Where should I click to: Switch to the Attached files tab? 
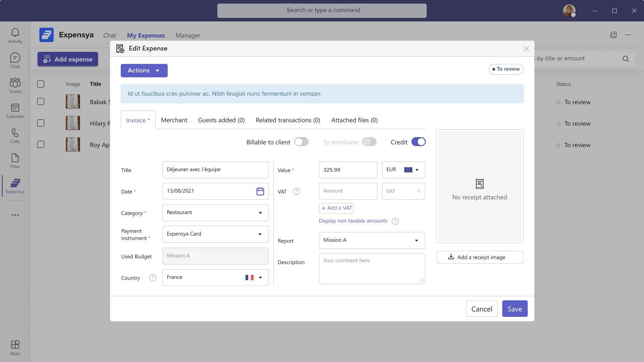click(354, 120)
